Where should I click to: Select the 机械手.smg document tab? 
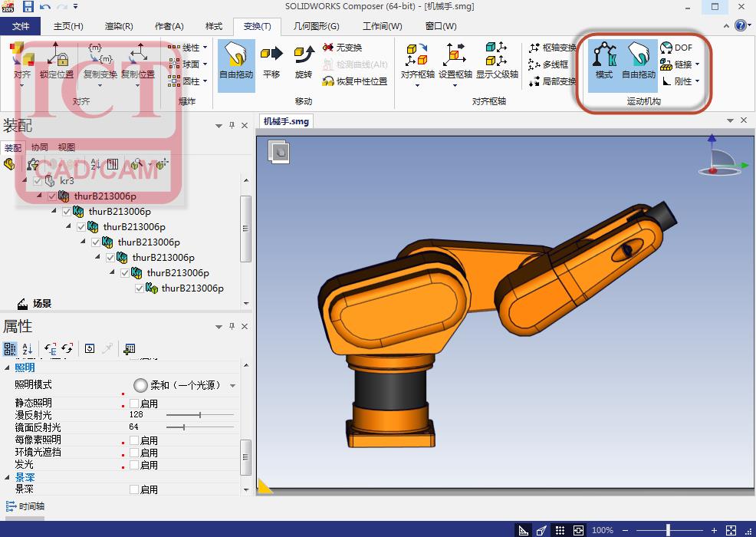point(286,121)
